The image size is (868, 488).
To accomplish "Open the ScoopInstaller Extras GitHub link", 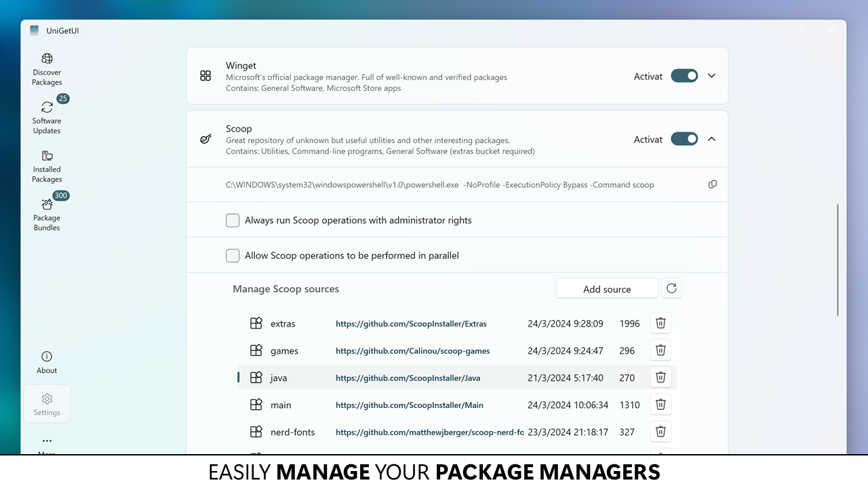I will point(411,323).
